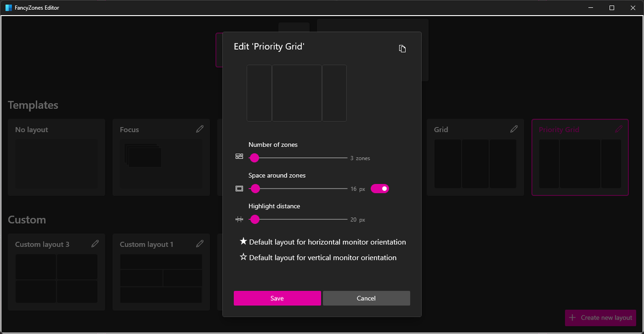
Task: Disable the Space around zones toggle switch
Action: [x=379, y=188]
